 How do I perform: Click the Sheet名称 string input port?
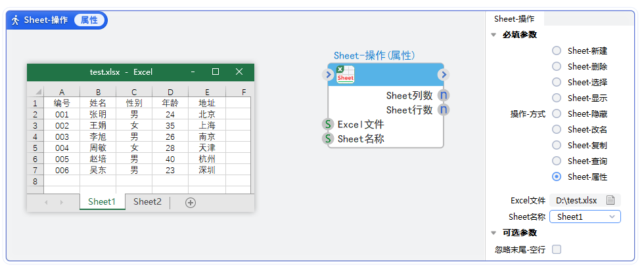328,138
